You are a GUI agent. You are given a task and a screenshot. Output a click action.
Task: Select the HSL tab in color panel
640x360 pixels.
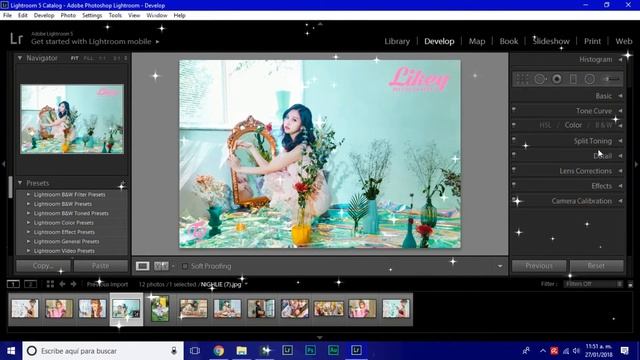pyautogui.click(x=545, y=125)
